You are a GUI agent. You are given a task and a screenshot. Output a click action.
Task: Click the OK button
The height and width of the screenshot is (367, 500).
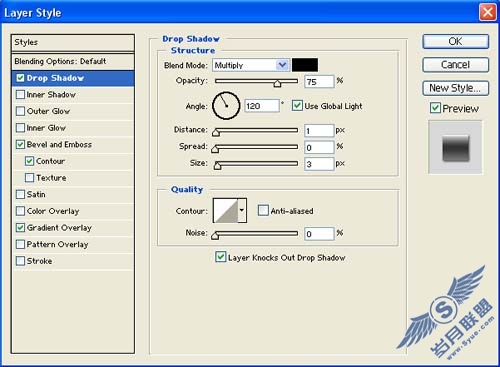pyautogui.click(x=455, y=41)
